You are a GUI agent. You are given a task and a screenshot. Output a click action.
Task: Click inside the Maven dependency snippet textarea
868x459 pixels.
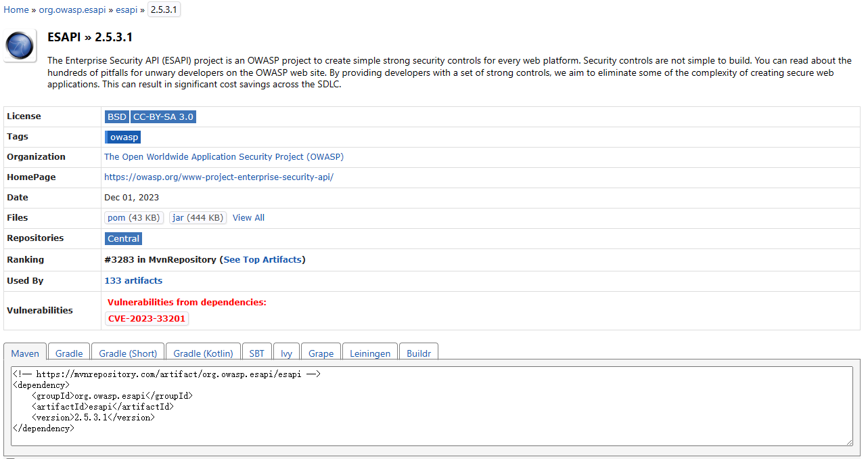[432, 406]
